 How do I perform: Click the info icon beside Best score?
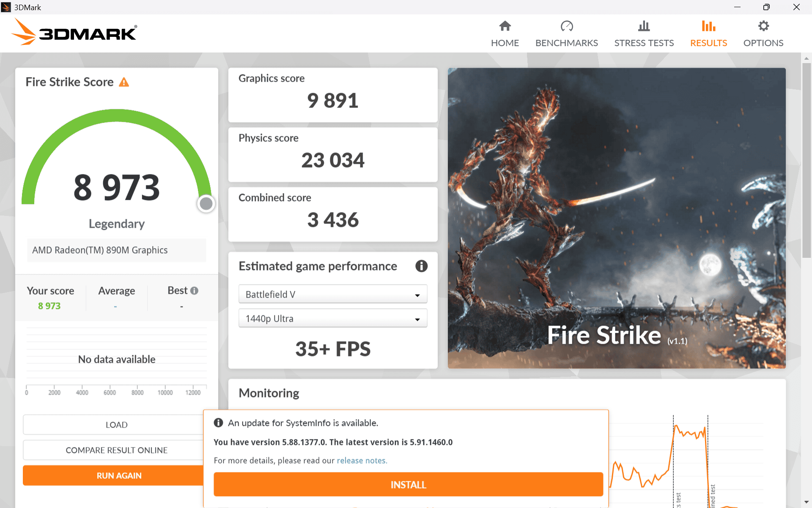click(195, 290)
